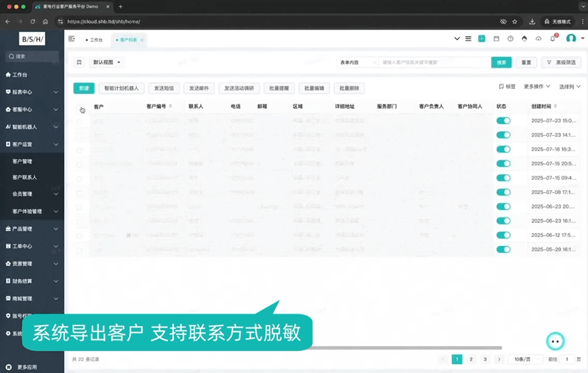Open the 10条/页 page size dropdown

click(525, 359)
